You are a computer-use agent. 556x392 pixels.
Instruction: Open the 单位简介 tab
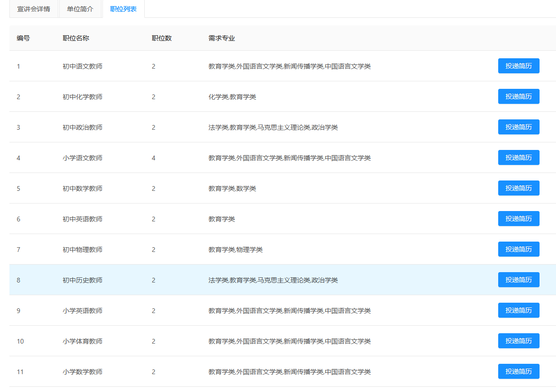click(80, 9)
